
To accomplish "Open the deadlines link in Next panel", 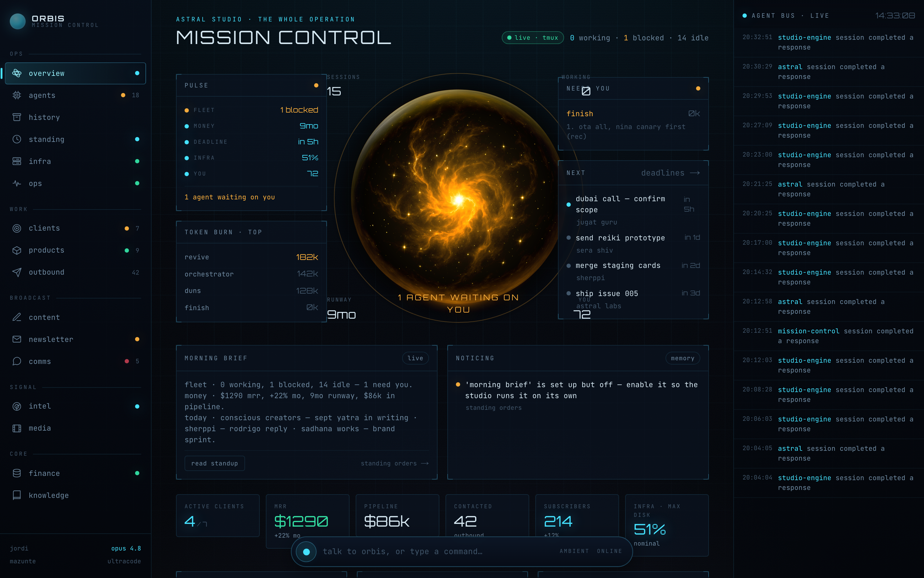I will [x=670, y=173].
